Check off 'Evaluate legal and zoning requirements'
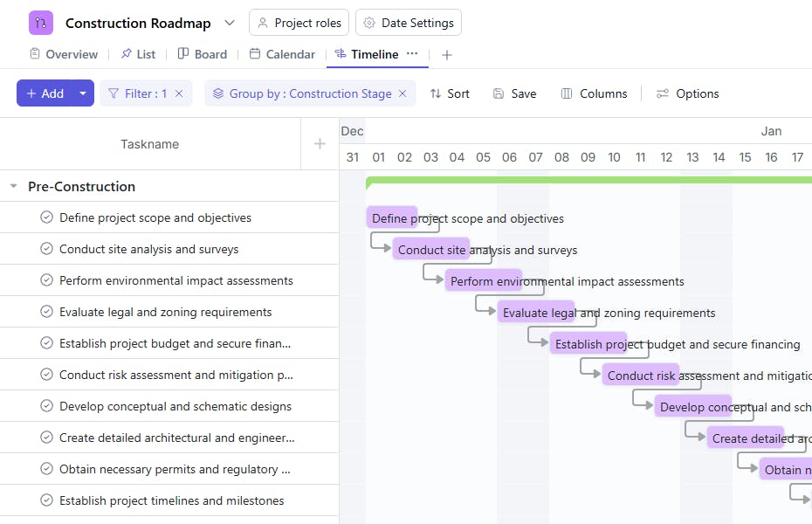The height and width of the screenshot is (524, 812). 47,312
